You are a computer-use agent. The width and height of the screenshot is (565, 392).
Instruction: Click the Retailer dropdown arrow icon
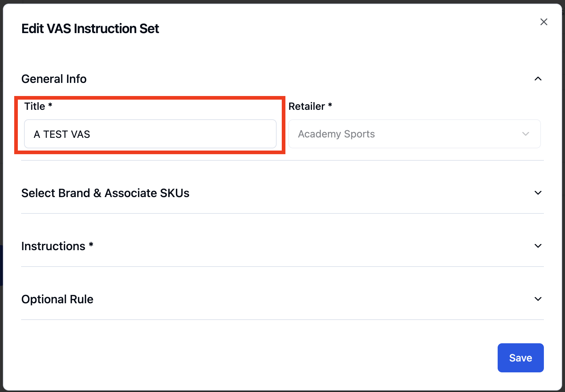525,134
